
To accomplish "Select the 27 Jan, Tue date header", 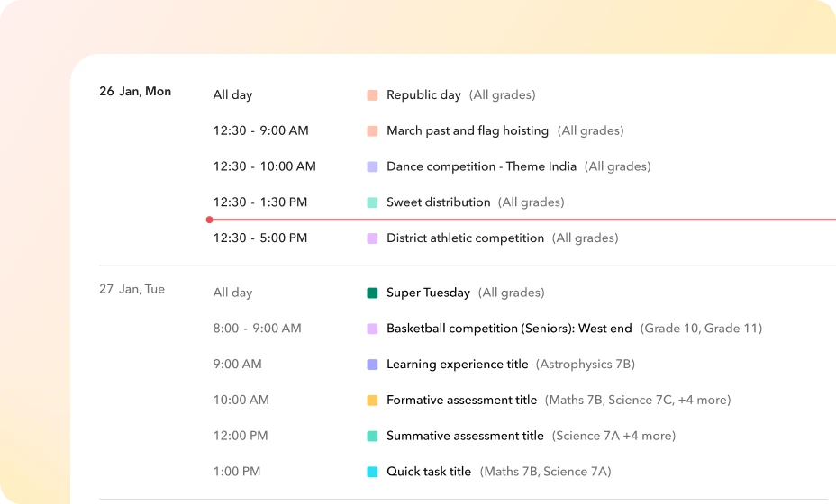I will click(x=132, y=289).
